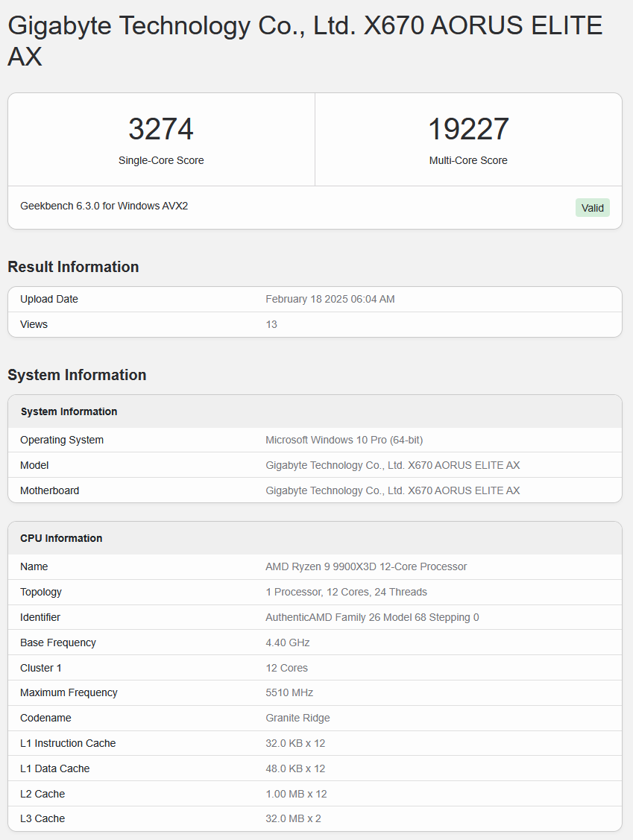Click the Motherboard row value

point(392,490)
